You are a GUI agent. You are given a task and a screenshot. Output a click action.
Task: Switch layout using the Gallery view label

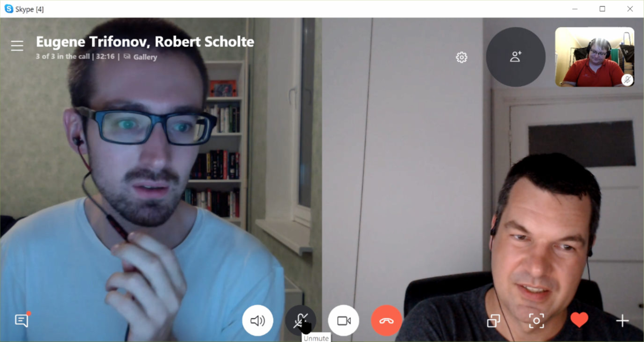tap(140, 57)
